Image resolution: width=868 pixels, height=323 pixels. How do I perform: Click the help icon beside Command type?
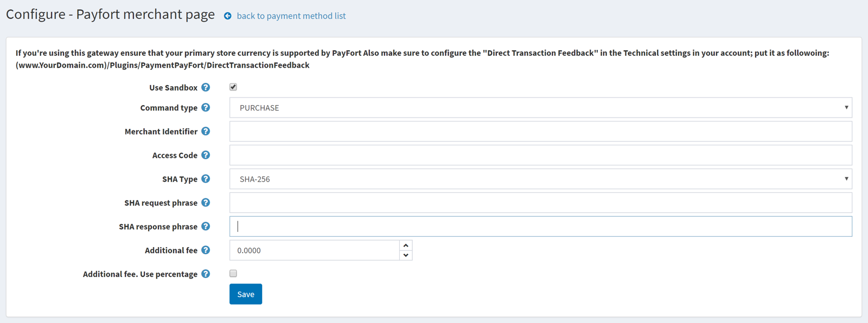206,107
